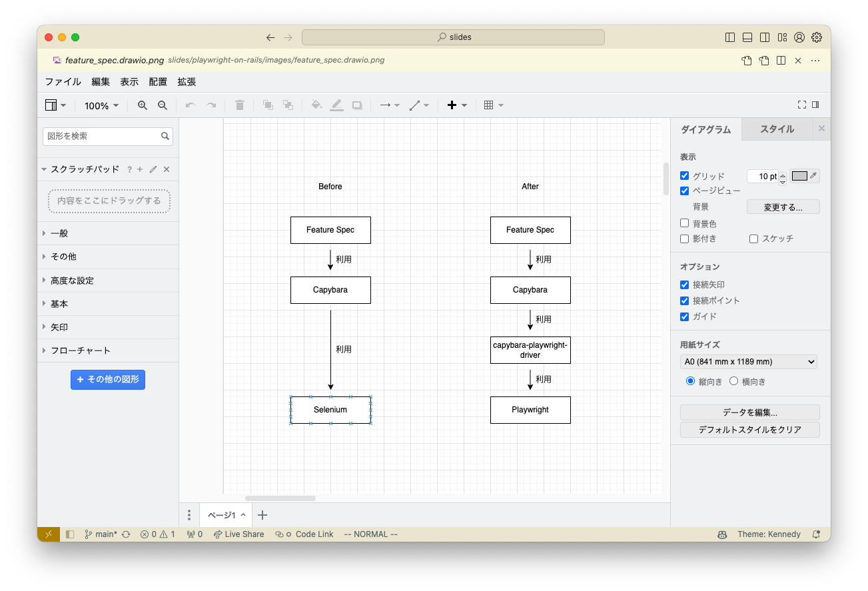Click the table grid icon in toolbar
868x591 pixels.
tap(489, 105)
